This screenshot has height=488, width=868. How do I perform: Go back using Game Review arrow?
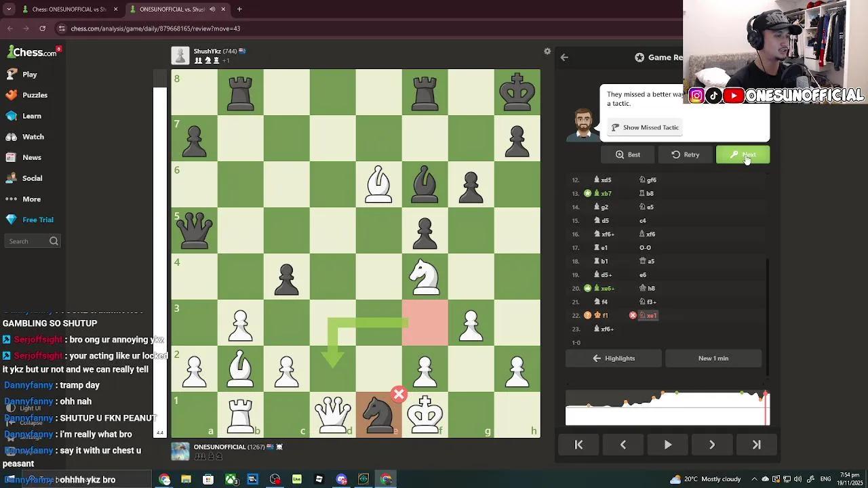[564, 58]
